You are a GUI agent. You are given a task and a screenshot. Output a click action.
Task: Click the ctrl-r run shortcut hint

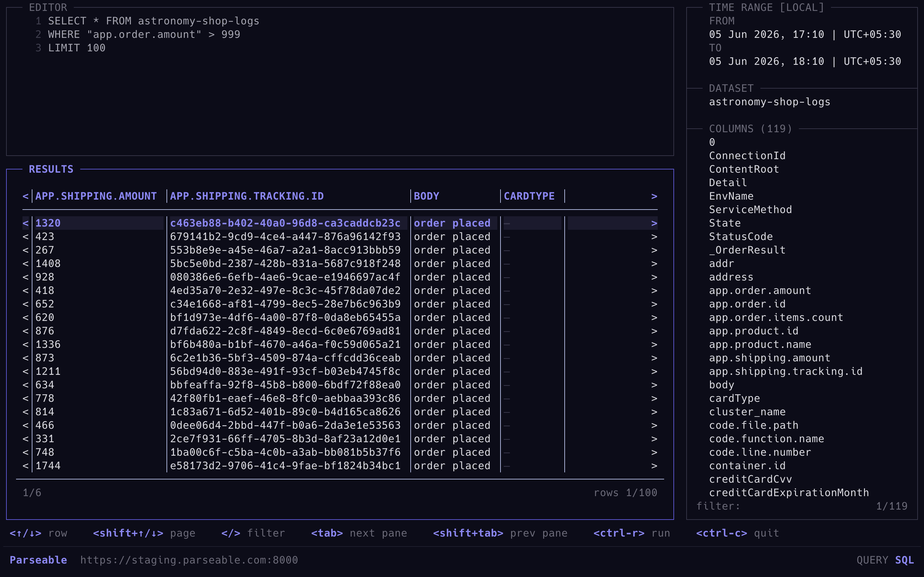[632, 533]
